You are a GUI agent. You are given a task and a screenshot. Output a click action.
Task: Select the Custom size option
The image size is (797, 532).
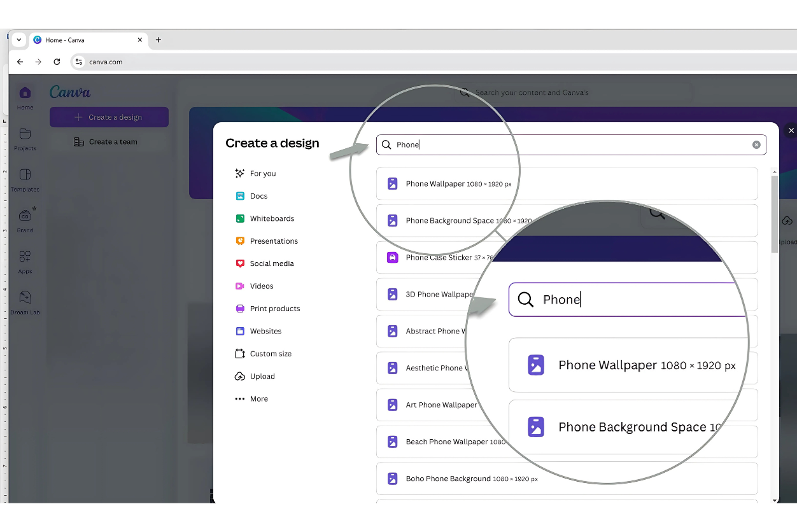[263, 354]
